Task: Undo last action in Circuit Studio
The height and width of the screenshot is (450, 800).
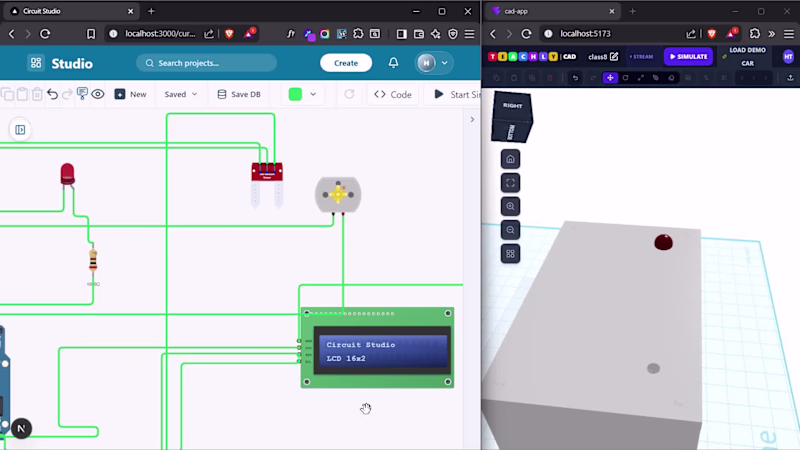Action: click(x=52, y=94)
